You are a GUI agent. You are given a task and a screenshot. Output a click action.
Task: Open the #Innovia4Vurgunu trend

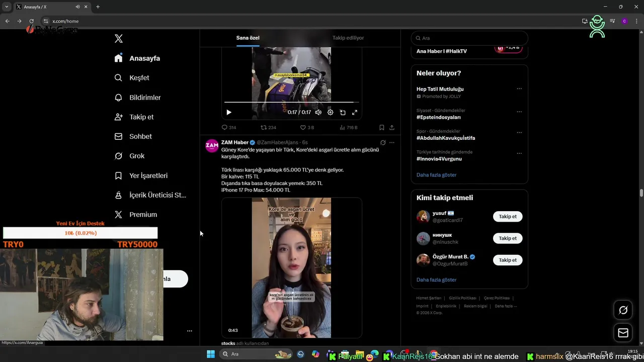click(x=439, y=159)
